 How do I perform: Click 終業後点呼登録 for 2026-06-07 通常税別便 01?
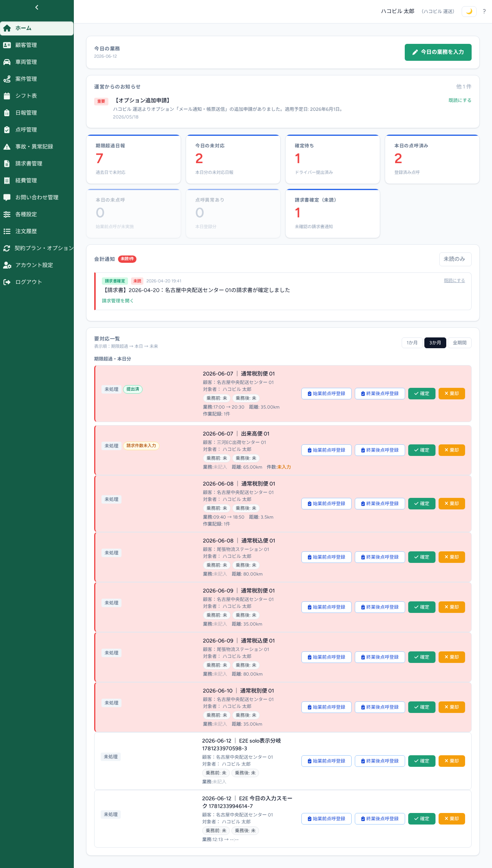pos(380,394)
